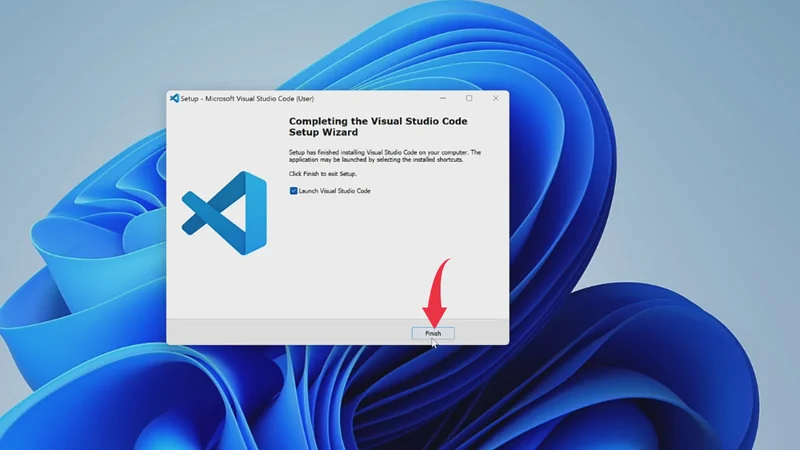Click the Finish button
The height and width of the screenshot is (450, 800).
point(432,333)
